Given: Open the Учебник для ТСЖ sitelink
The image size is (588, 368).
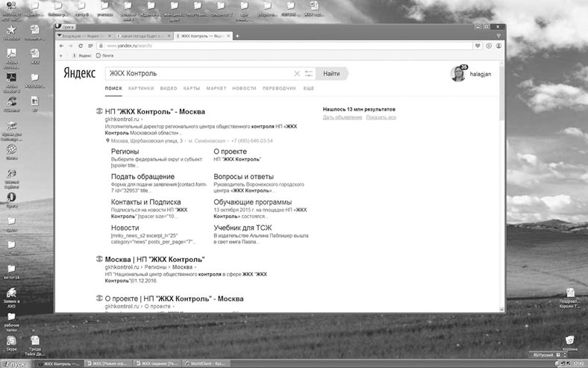Looking at the screenshot, I should (x=243, y=228).
